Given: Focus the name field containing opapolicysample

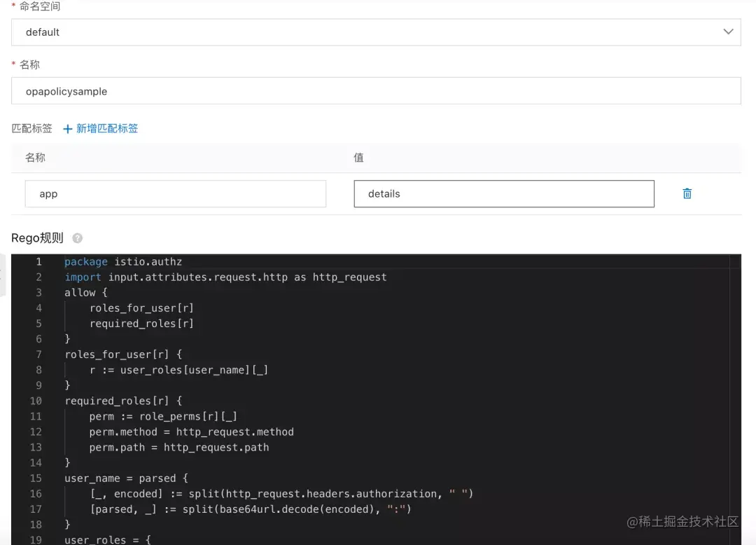Looking at the screenshot, I should coord(376,90).
